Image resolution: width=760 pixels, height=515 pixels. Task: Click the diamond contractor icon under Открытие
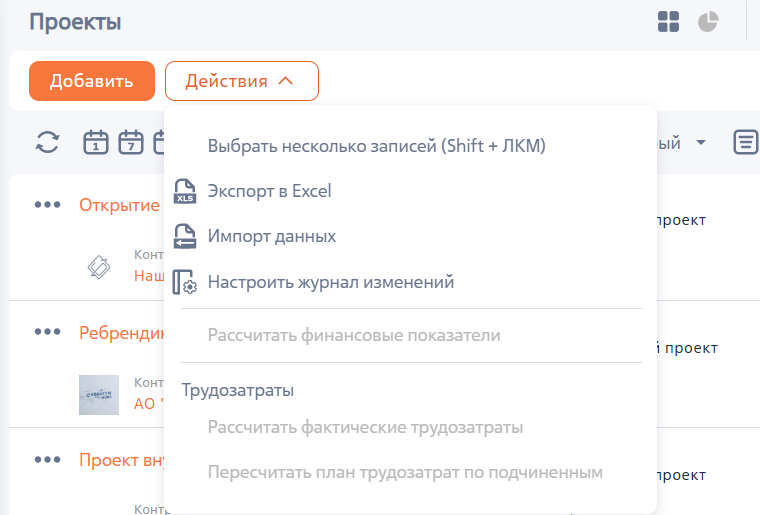[x=99, y=267]
